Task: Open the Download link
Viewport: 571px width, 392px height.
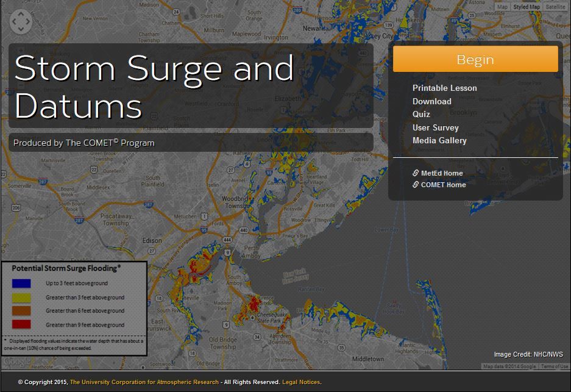Action: 431,101
